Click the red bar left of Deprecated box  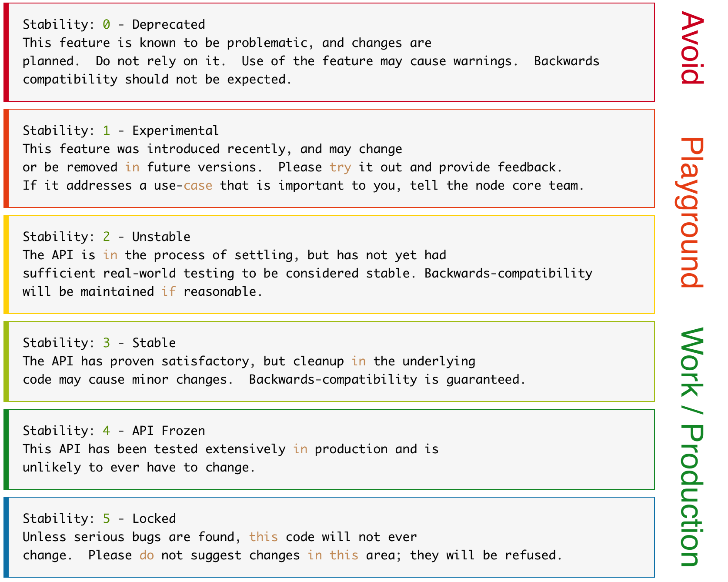(x=6, y=52)
